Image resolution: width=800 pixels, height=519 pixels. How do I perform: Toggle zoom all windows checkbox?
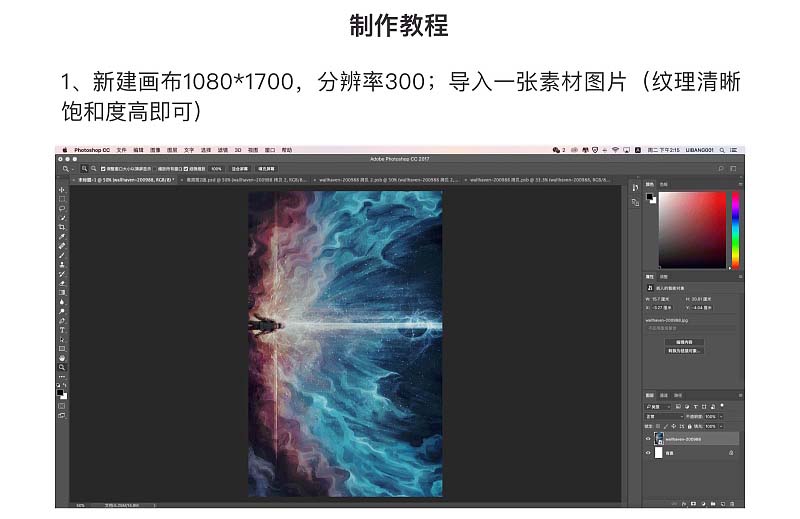tap(155, 169)
